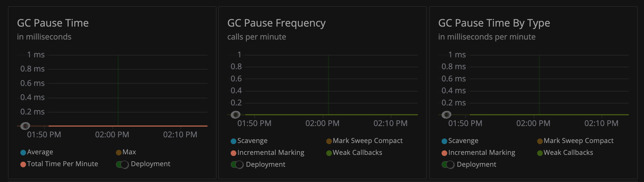Click the Weak Callbacks legend dot

pyautogui.click(x=329, y=153)
